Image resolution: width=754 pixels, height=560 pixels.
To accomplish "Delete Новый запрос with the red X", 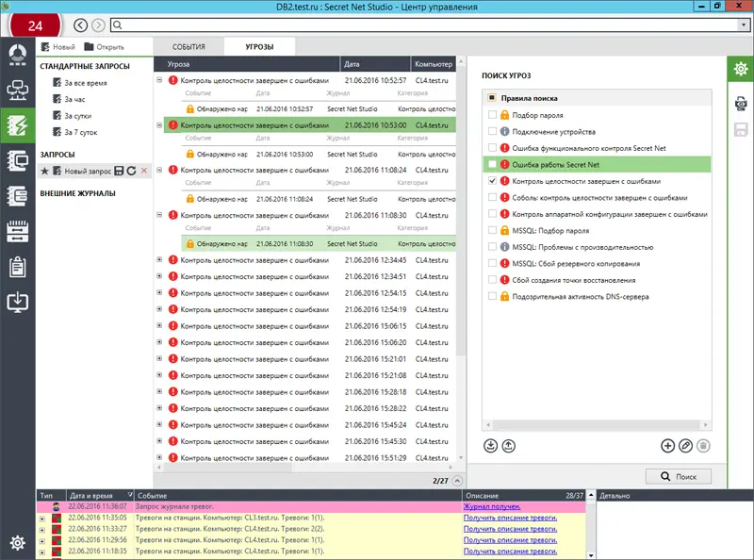I will click(143, 171).
